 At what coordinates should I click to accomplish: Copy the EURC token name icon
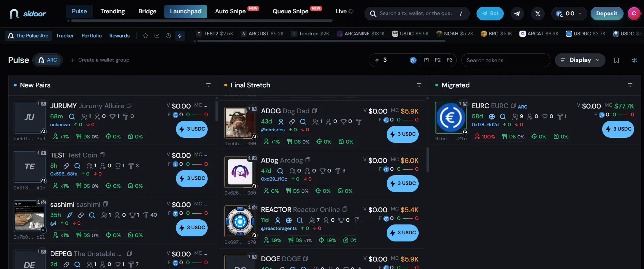(513, 105)
